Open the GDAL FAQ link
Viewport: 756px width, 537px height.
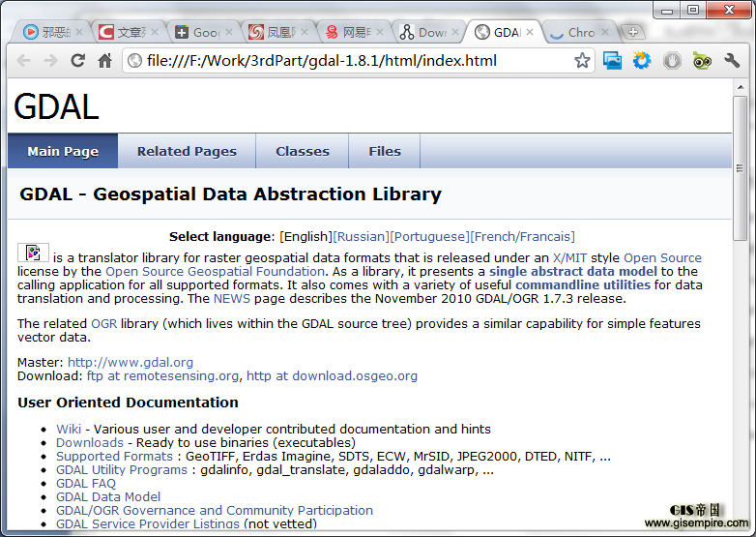[86, 484]
